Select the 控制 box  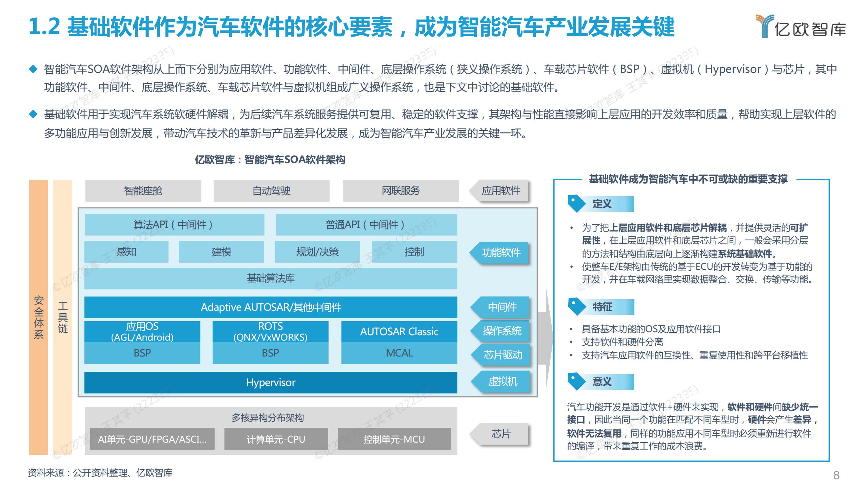tap(414, 252)
